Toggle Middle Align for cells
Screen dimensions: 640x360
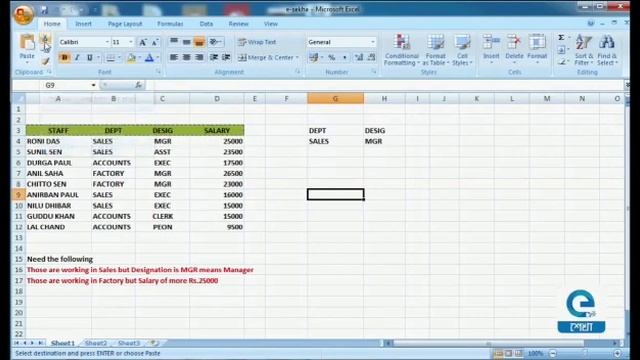click(x=187, y=42)
